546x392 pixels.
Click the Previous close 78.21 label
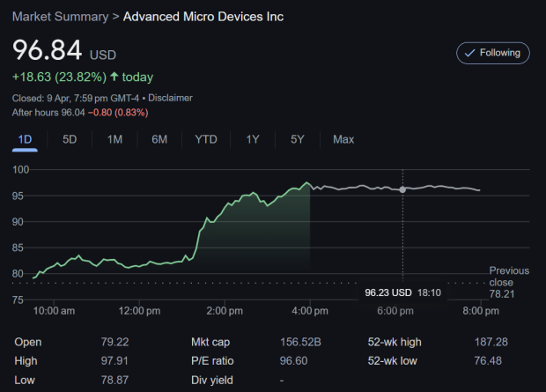(x=509, y=282)
